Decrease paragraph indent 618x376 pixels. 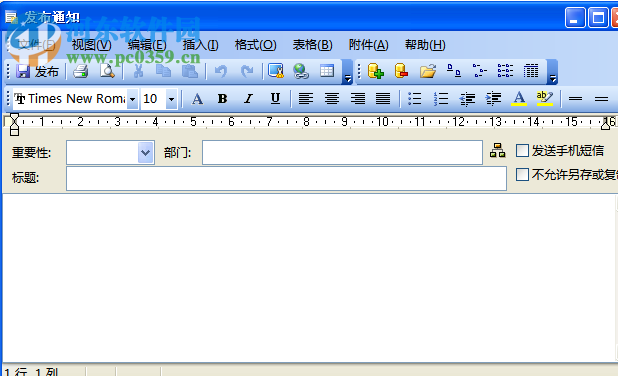click(x=467, y=99)
